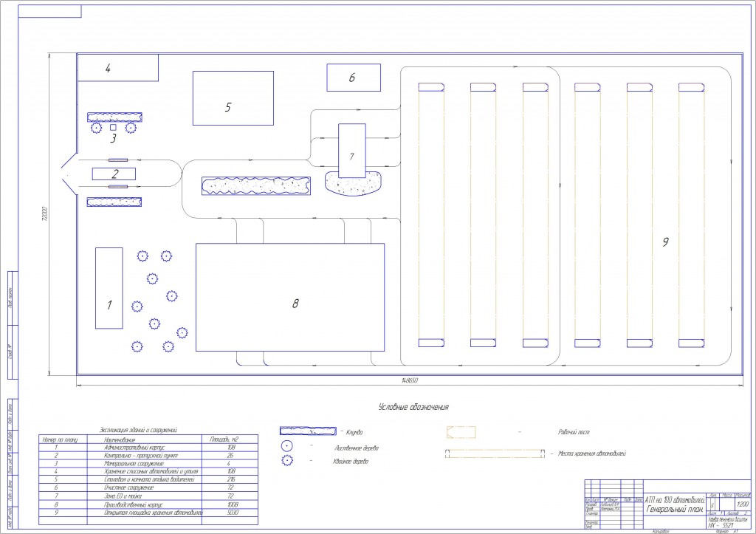Click the 148650 width dimension
The image size is (756, 534).
(409, 380)
